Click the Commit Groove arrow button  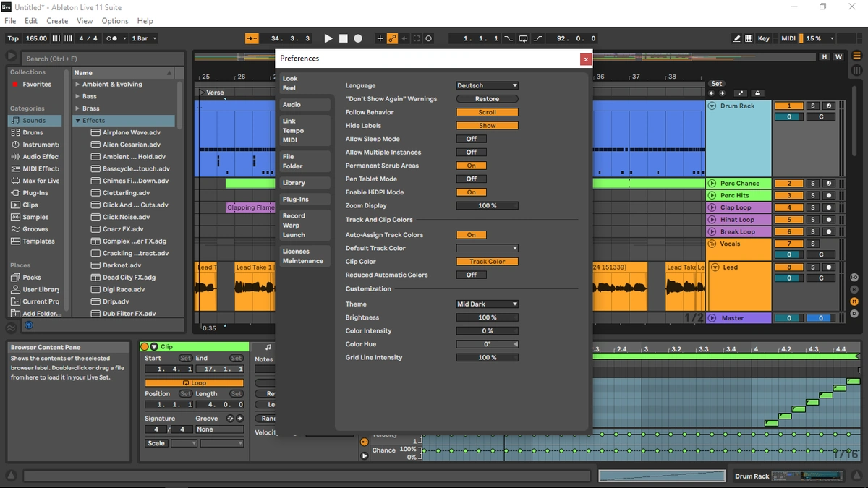[240, 418]
